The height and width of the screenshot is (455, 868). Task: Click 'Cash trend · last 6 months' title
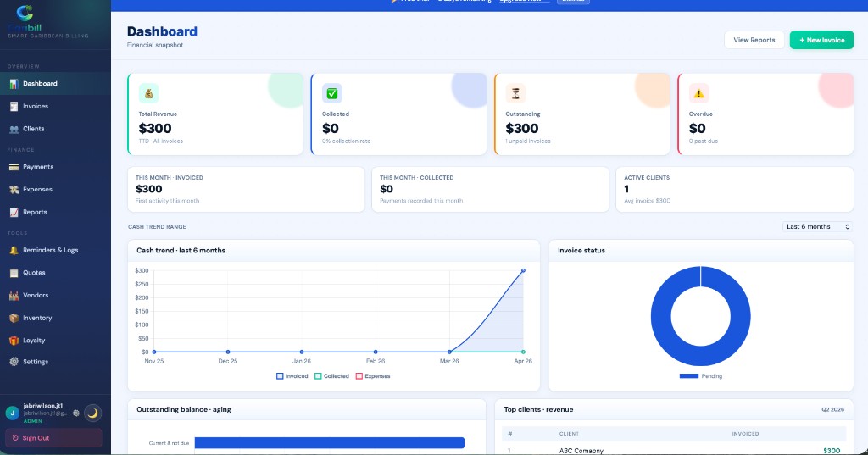point(181,251)
